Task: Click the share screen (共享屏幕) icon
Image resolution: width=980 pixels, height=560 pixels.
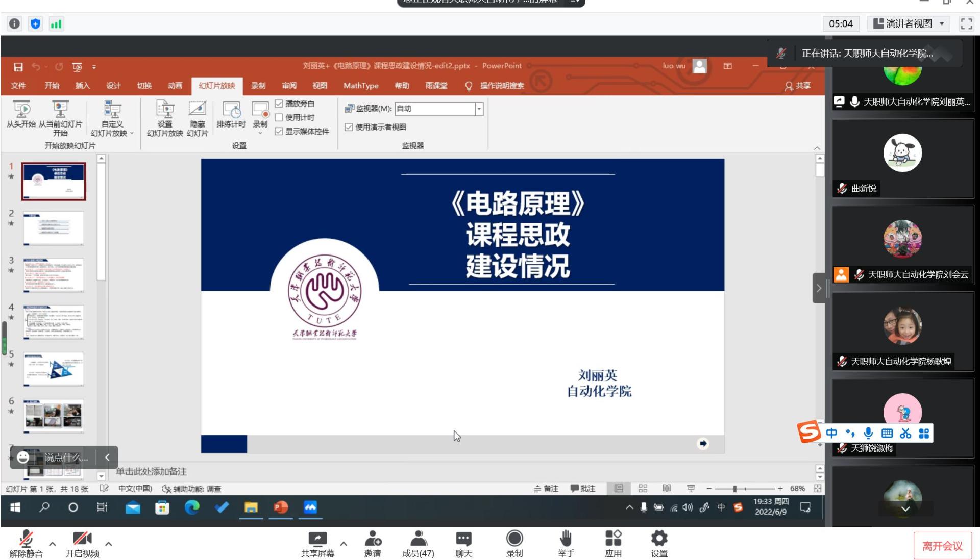Action: (317, 539)
